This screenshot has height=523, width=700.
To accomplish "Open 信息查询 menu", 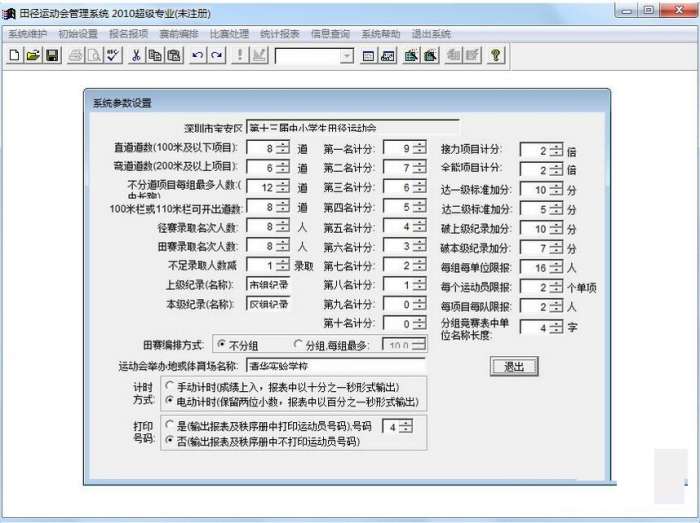I will coord(330,34).
